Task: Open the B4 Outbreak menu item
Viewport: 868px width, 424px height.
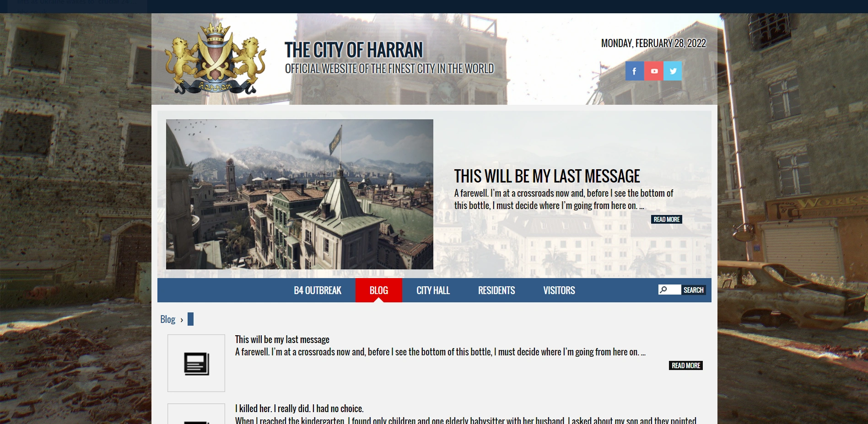Action: pyautogui.click(x=318, y=290)
